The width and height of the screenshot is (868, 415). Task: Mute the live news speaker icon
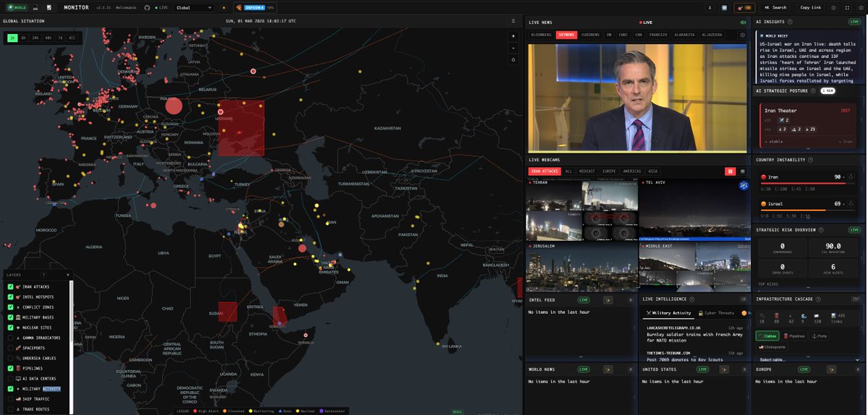[742, 22]
